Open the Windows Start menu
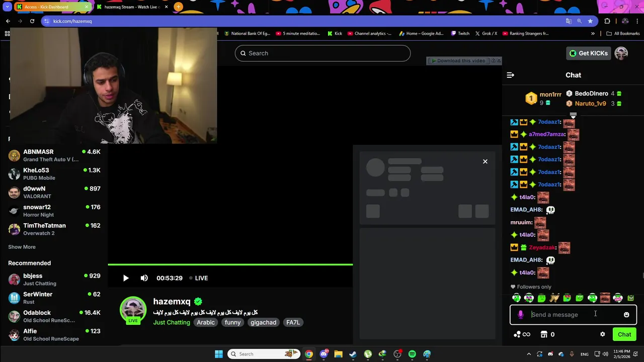 coord(219,354)
